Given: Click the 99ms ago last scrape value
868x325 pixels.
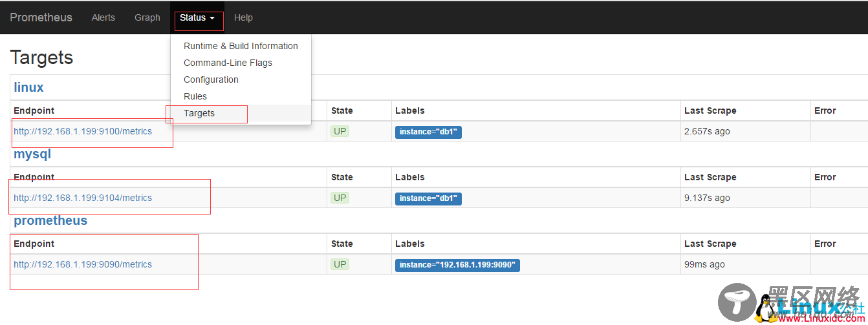Looking at the screenshot, I should (x=704, y=264).
